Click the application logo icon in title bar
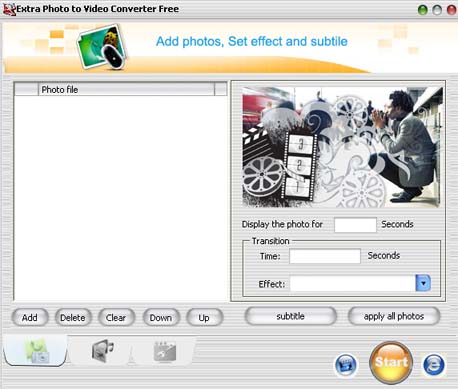This screenshot has height=389, width=458. 9,9
